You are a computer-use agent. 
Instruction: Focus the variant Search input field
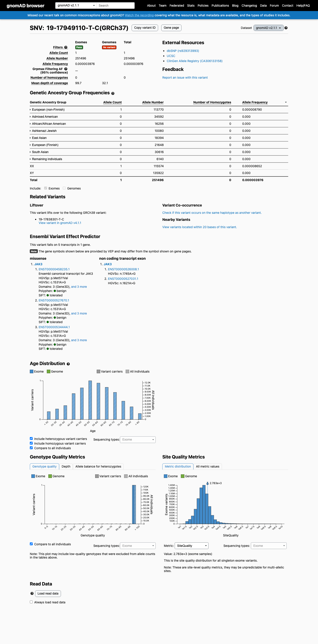(115, 5)
